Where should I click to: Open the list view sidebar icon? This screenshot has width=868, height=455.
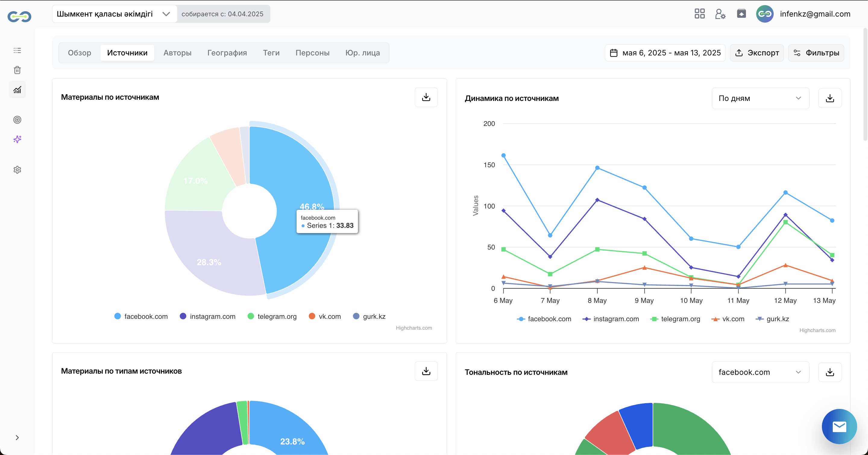tap(17, 51)
